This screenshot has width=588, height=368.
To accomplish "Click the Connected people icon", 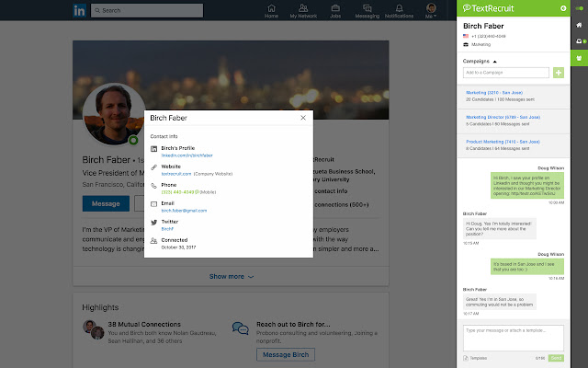I will click(153, 241).
